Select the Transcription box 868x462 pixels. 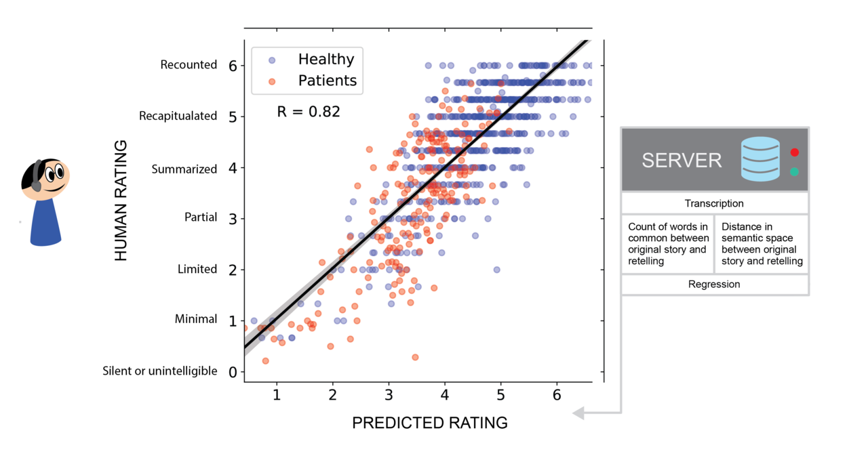tap(714, 203)
